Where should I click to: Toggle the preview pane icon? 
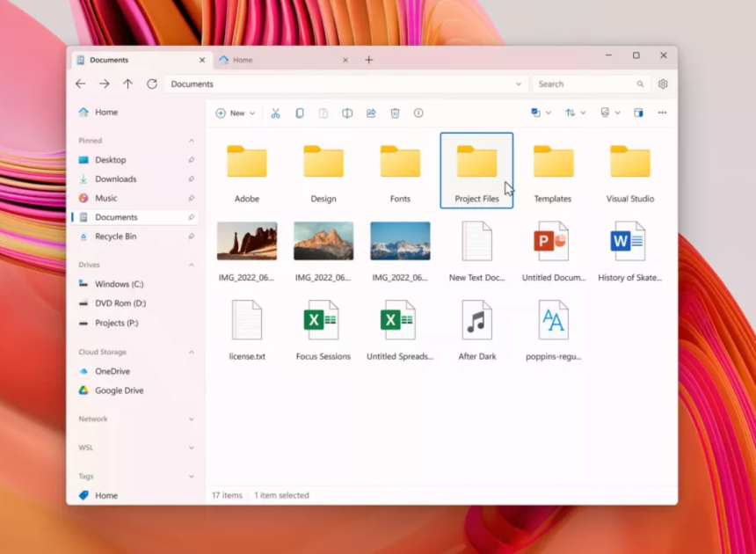[638, 113]
